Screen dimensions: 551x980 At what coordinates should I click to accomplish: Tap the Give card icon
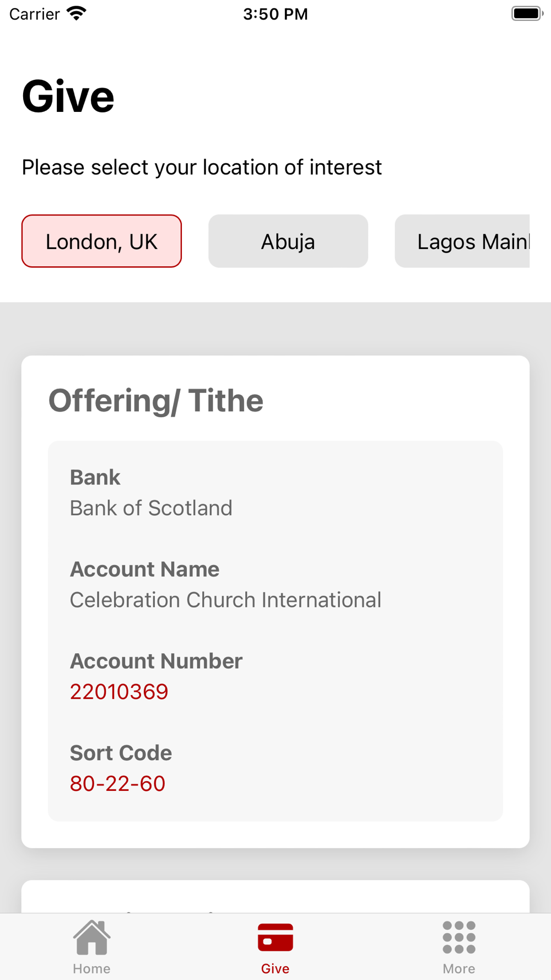pos(275,937)
